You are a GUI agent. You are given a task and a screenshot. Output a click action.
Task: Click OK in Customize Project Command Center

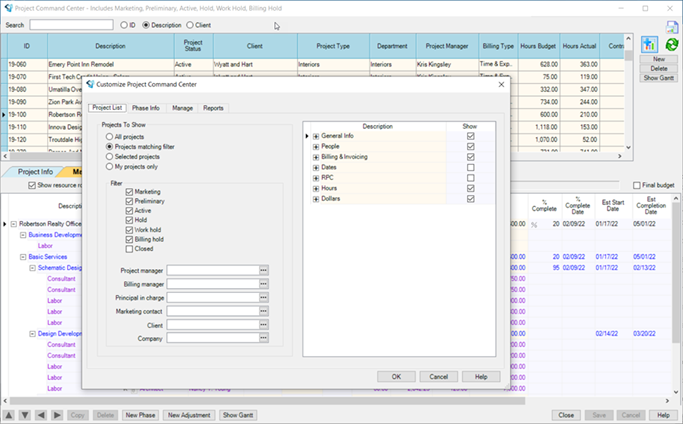tap(396, 376)
